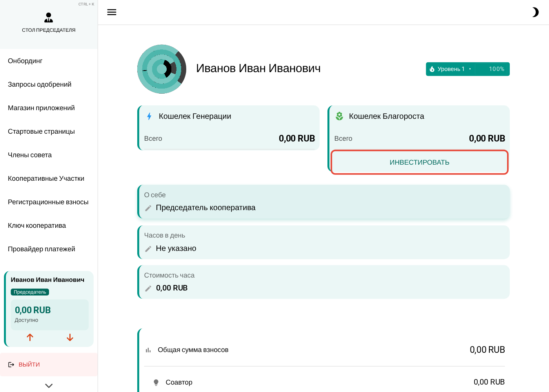The height and width of the screenshot is (392, 549).
Task: Click the Уровень 1 level badge
Action: click(468, 69)
